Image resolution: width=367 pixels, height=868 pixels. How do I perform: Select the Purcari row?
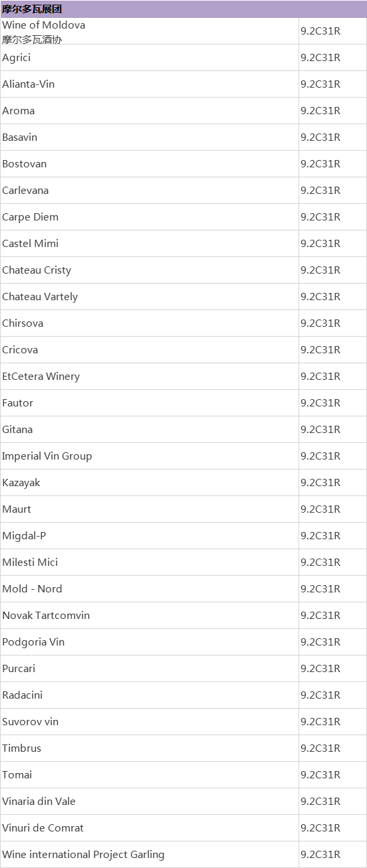183,669
